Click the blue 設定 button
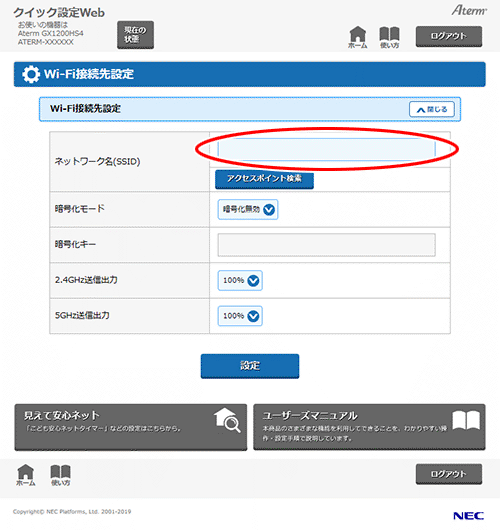Screen dimensions: 500x530 tap(250, 366)
